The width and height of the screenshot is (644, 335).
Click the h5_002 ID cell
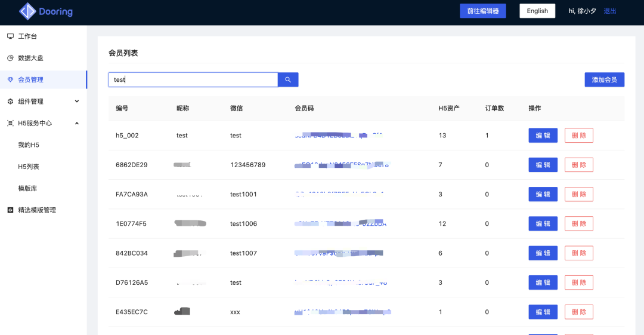click(x=127, y=136)
